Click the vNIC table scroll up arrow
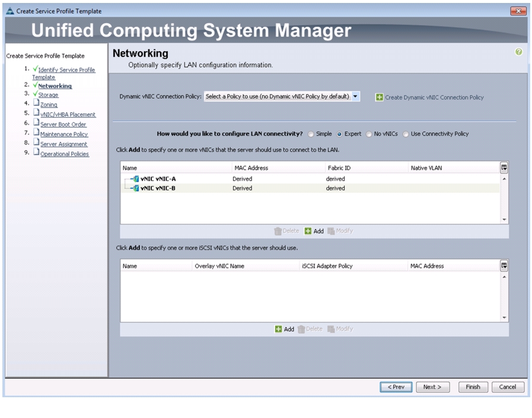This screenshot has width=532, height=418. (x=504, y=179)
